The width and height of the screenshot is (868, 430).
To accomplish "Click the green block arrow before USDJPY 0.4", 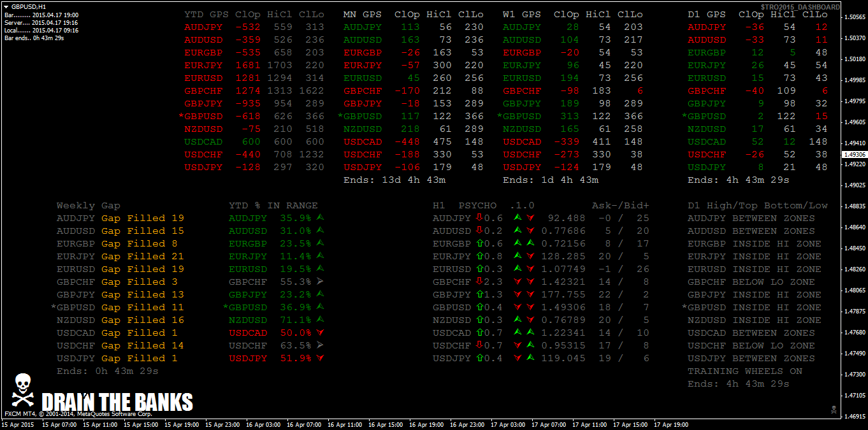I will click(480, 358).
